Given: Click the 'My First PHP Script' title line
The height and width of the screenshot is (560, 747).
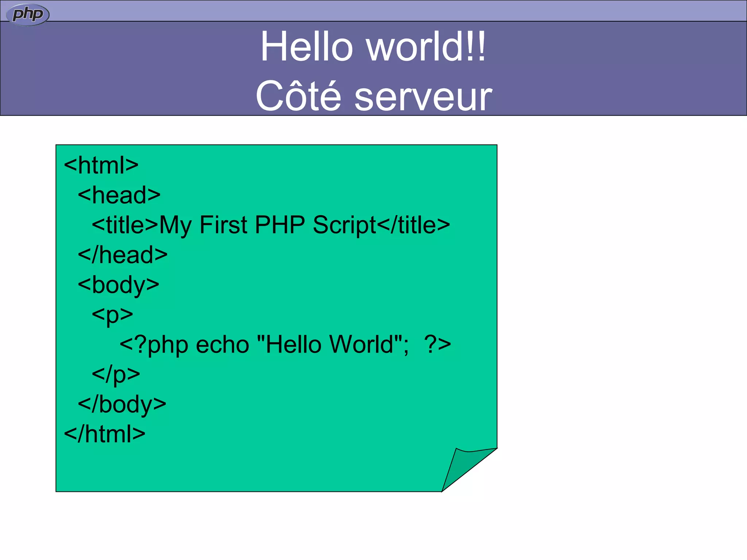Looking at the screenshot, I should coord(271,225).
